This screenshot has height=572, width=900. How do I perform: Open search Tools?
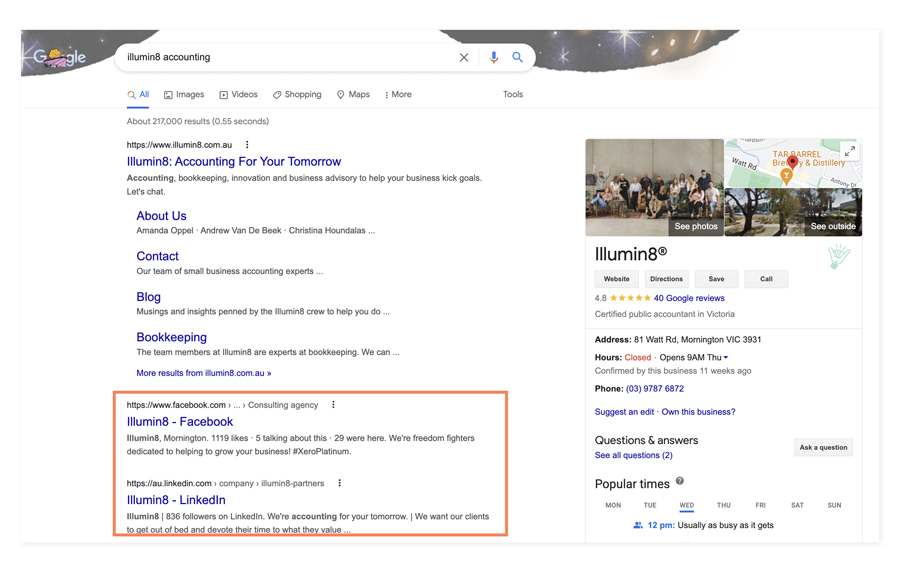click(513, 95)
